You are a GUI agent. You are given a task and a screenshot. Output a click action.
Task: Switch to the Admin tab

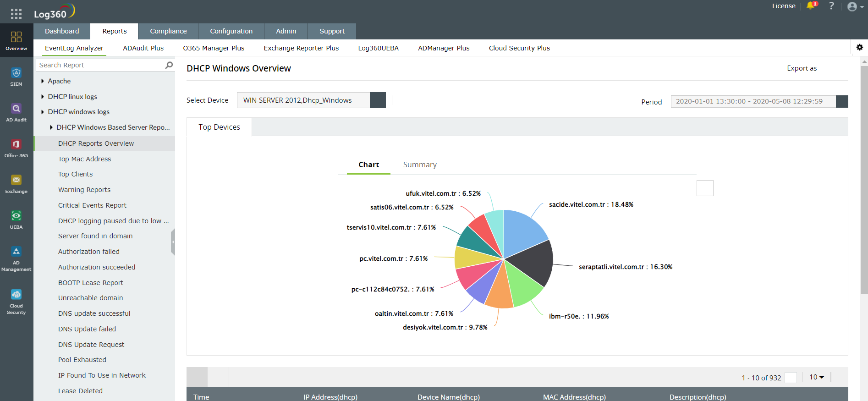[286, 31]
